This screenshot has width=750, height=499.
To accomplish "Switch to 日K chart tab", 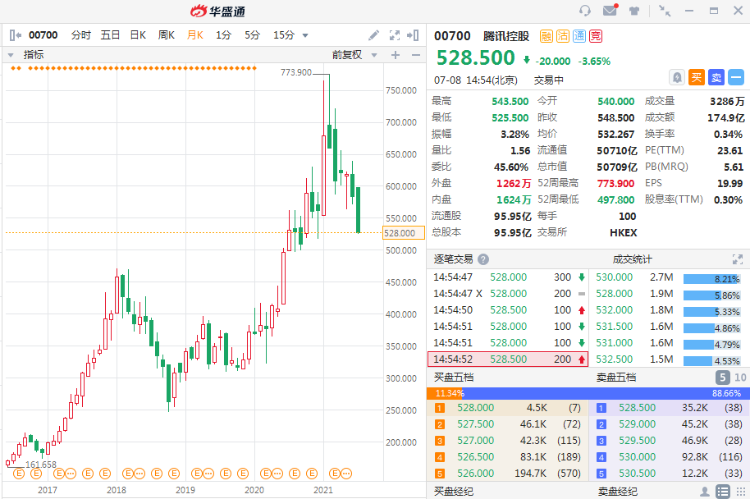I will coord(138,35).
